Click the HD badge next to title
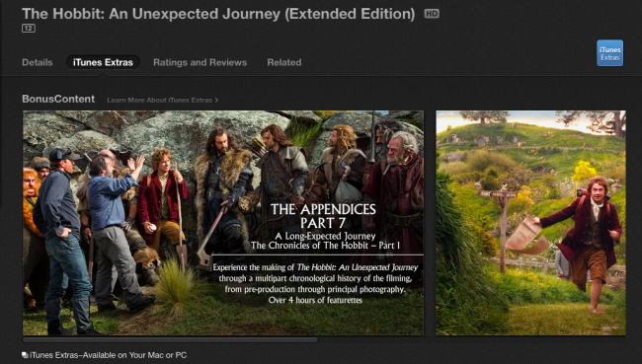The width and height of the screenshot is (642, 364). [x=432, y=14]
